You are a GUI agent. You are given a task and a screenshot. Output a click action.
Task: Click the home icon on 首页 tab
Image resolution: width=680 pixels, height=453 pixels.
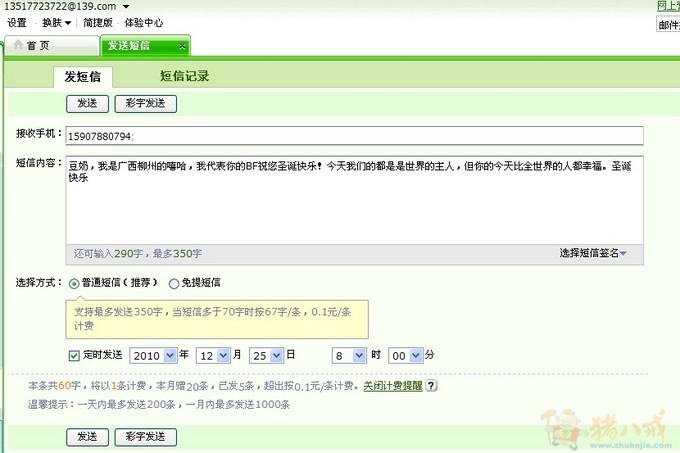[18, 44]
